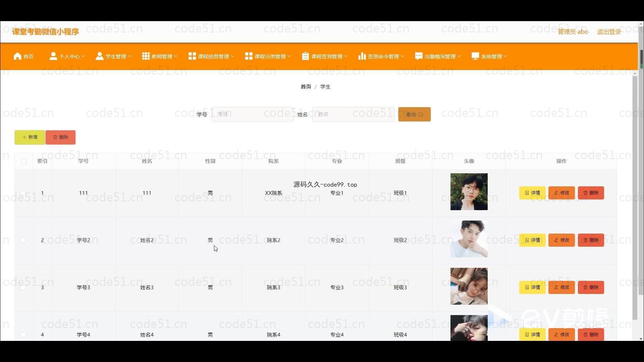Open the 签到命令管理 menu label
644x362 pixels.
[x=383, y=57]
